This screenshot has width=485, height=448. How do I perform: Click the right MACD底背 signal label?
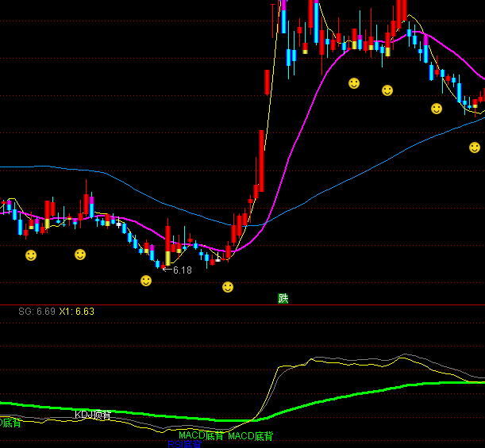point(251,436)
